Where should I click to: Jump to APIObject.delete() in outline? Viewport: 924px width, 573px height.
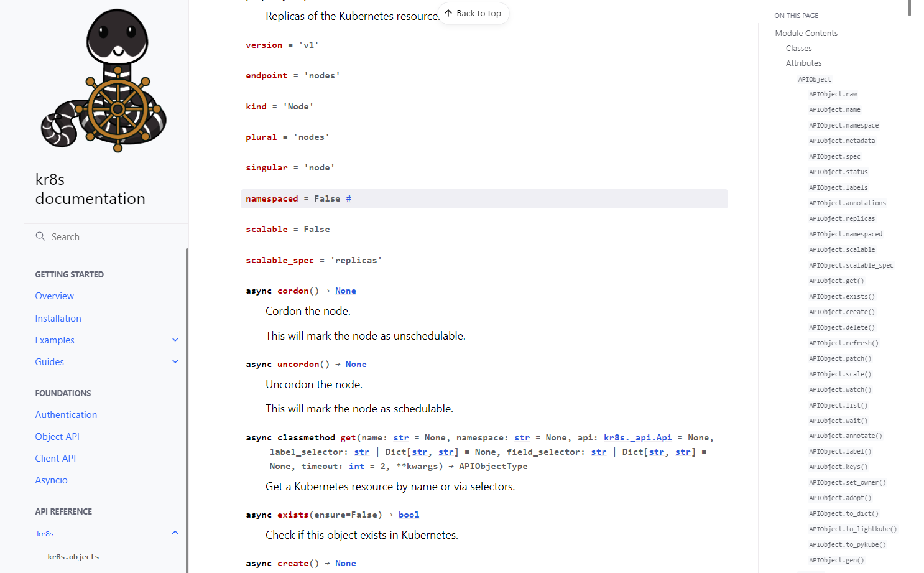click(x=842, y=328)
